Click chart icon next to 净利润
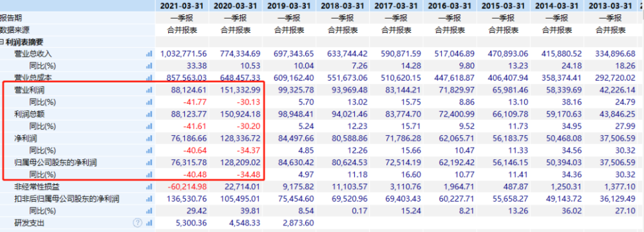The width and height of the screenshot is (644, 232). point(149,139)
